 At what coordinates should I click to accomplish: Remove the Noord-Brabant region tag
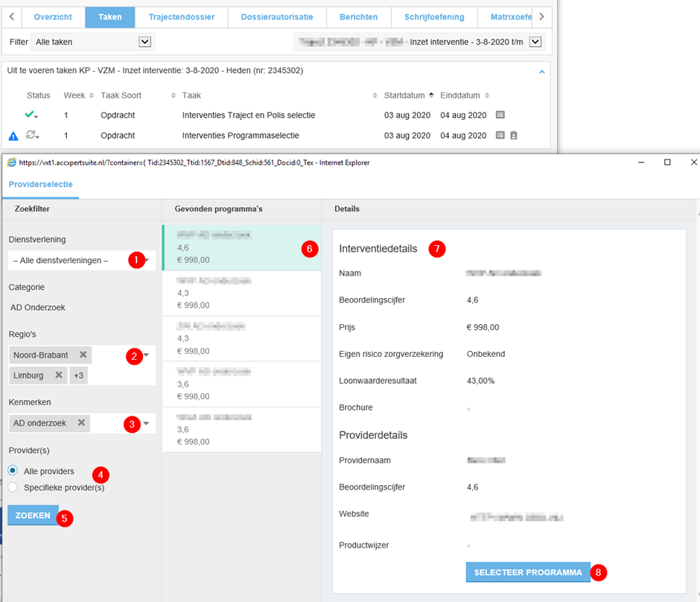click(x=83, y=355)
